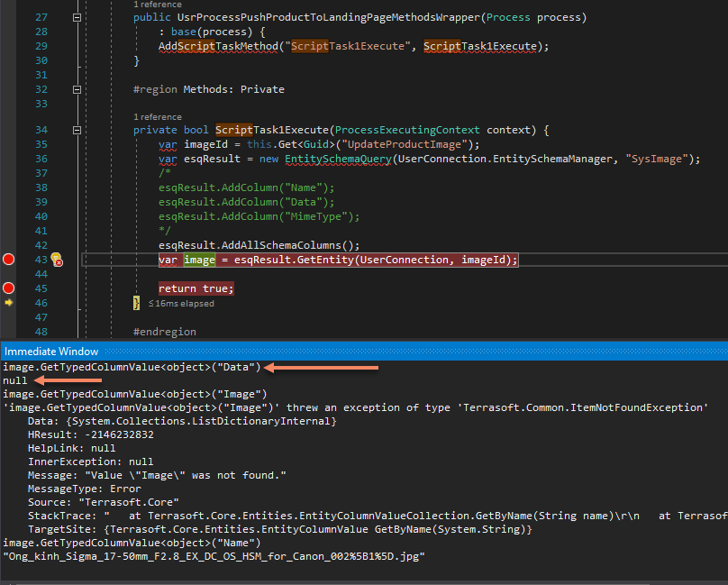The width and height of the screenshot is (728, 585).
Task: Click the '≤16ms elapsed' PerfTip
Action: pyautogui.click(x=181, y=304)
